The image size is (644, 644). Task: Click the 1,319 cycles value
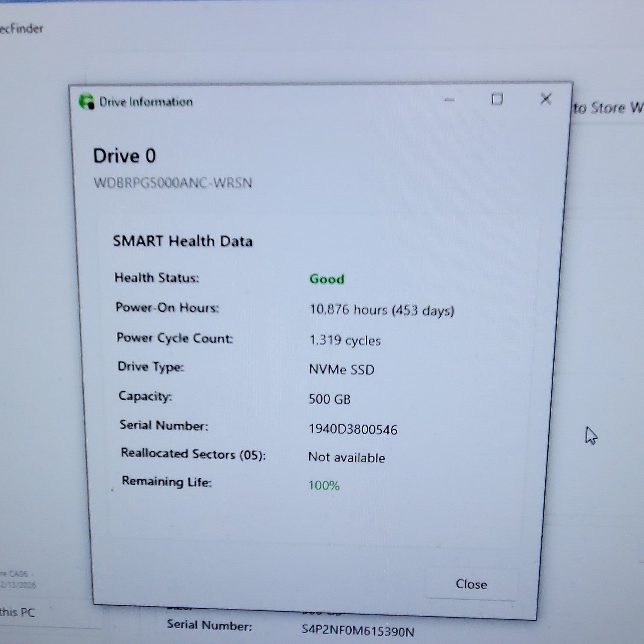345,340
